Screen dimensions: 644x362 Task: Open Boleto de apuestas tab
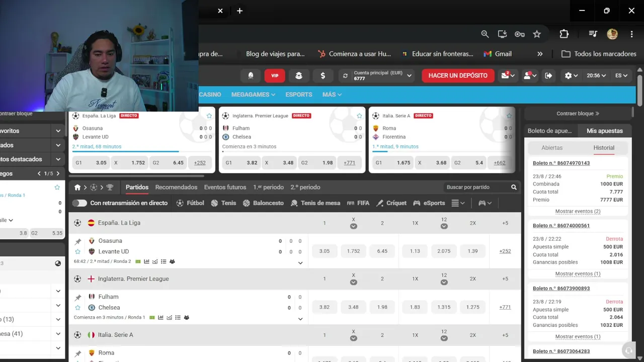pyautogui.click(x=550, y=131)
